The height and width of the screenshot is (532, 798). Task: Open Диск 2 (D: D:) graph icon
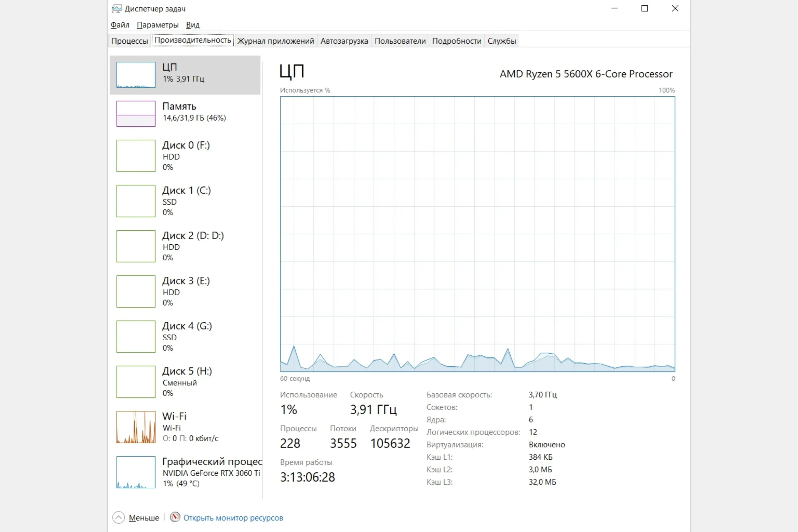tap(136, 246)
